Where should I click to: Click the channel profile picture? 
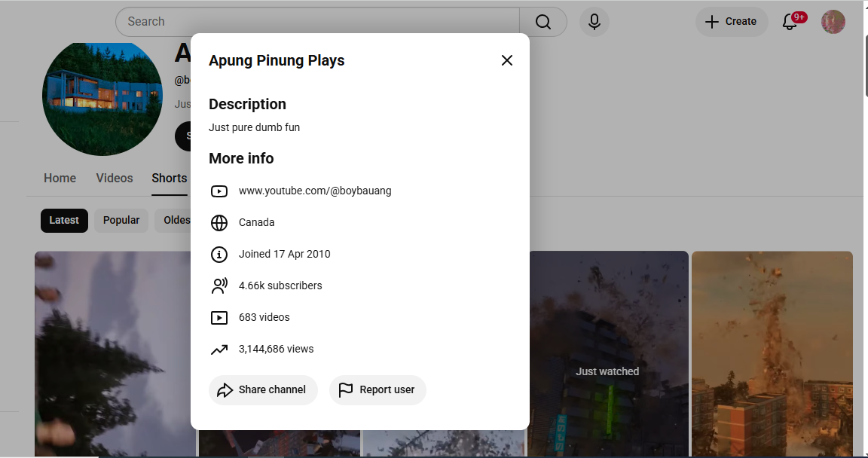pos(102,99)
